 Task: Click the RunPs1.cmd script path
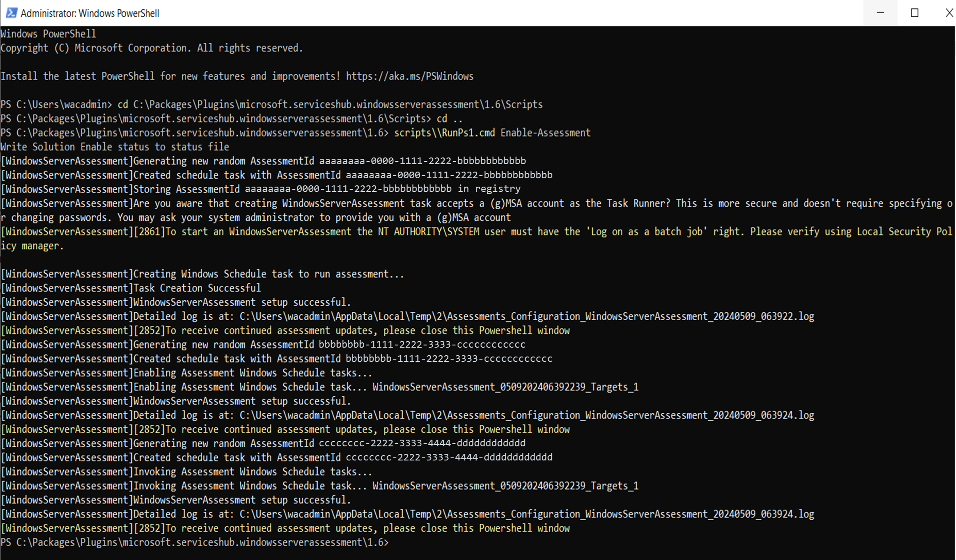pyautogui.click(x=443, y=132)
